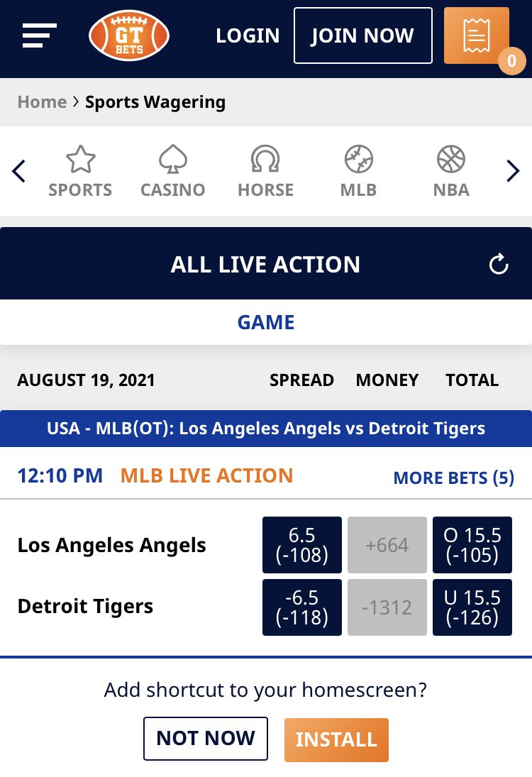The image size is (532, 777).
Task: Refresh the live action list
Action: 499,264
